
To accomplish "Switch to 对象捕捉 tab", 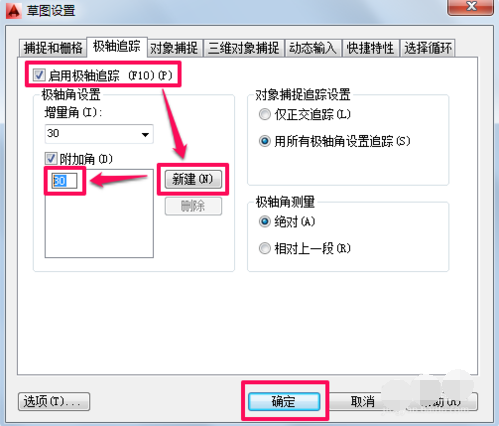I will [x=174, y=48].
